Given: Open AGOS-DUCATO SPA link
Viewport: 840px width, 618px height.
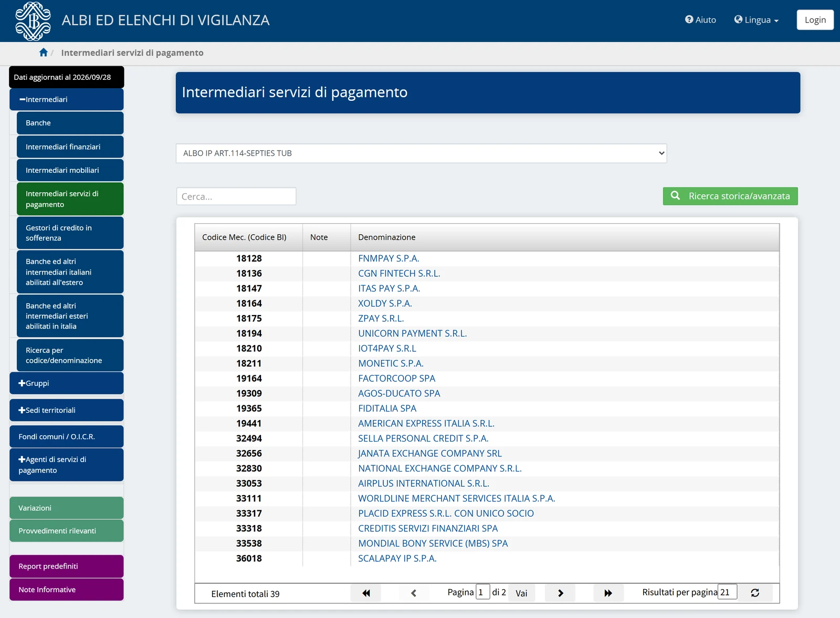Looking at the screenshot, I should [x=399, y=394].
